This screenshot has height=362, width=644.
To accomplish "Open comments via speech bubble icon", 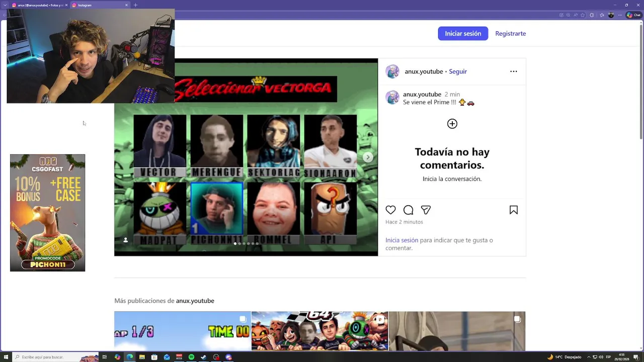I will pyautogui.click(x=409, y=210).
